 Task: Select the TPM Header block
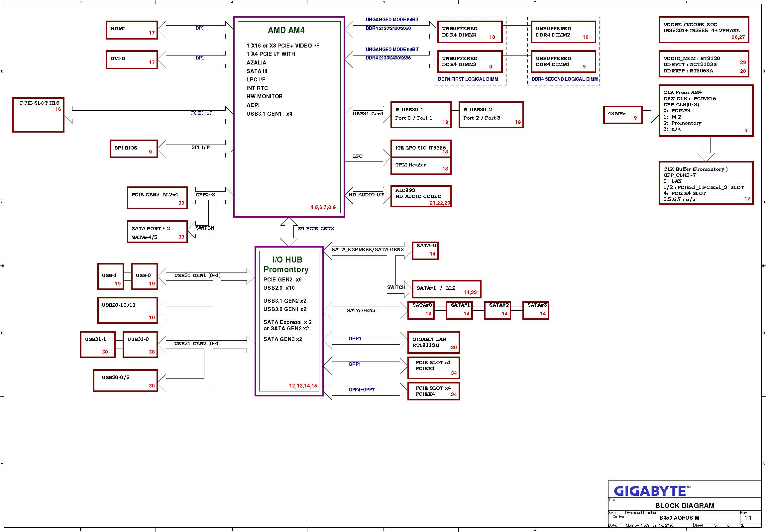pos(421,166)
